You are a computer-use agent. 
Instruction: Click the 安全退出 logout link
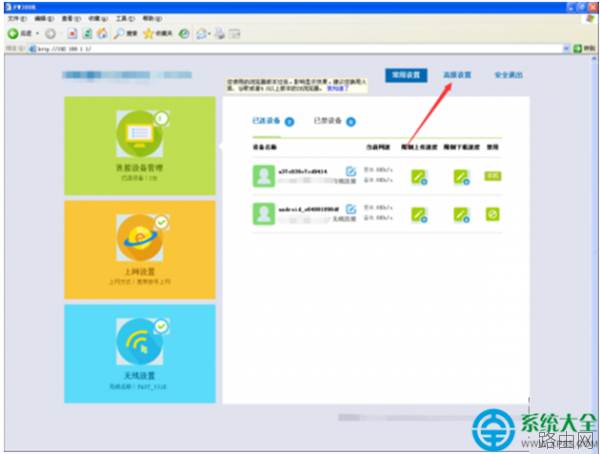pyautogui.click(x=509, y=75)
